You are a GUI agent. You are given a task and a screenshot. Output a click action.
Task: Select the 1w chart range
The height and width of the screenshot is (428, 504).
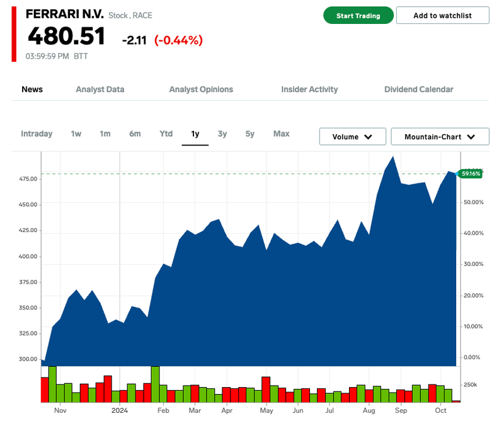coord(76,134)
